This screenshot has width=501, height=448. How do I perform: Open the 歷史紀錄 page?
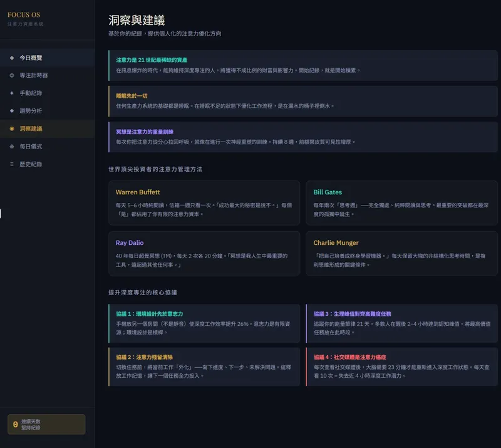point(48,164)
